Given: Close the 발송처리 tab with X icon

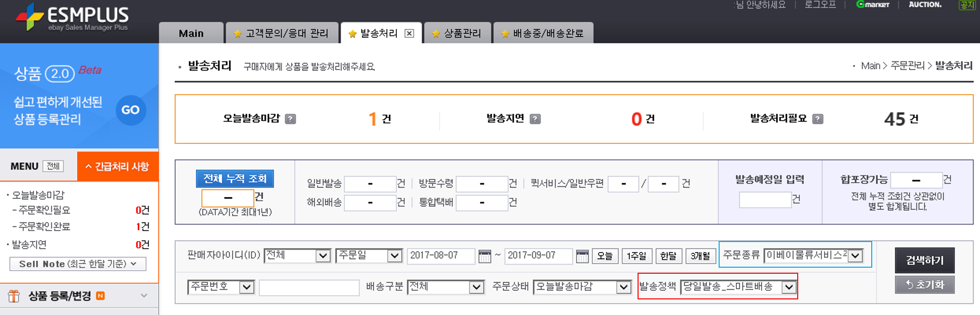Looking at the screenshot, I should tap(409, 34).
